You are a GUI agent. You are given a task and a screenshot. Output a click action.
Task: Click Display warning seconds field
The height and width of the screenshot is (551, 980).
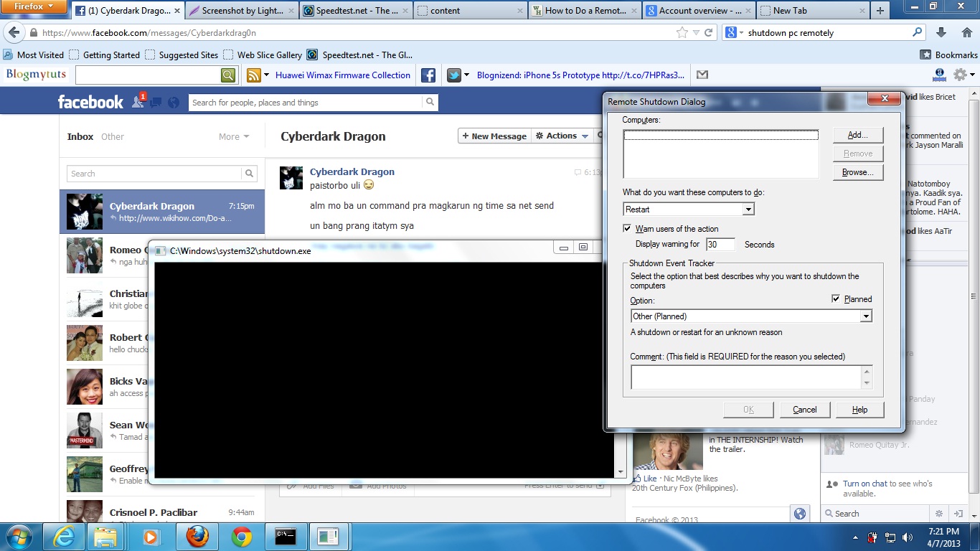click(720, 245)
